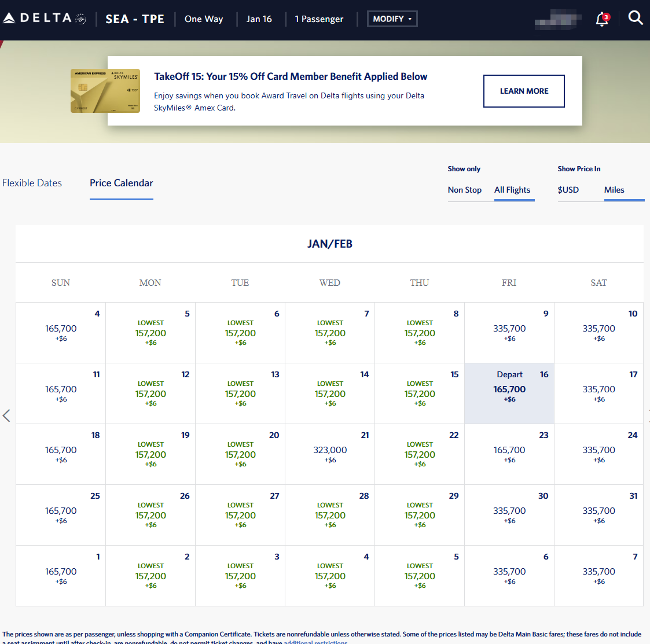Select Saturday February 7 fare 335,700
The width and height of the screenshot is (650, 644).
599,576
